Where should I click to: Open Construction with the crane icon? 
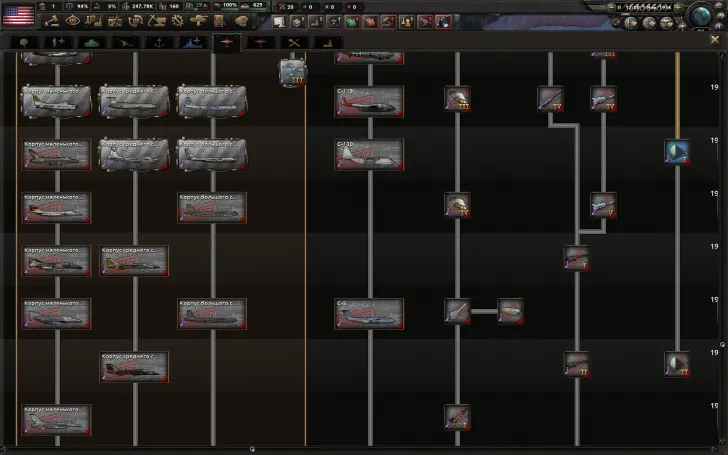point(156,20)
